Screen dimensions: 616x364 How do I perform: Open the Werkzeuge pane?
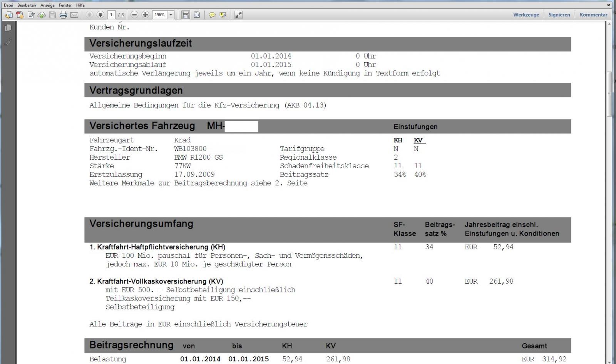(x=526, y=15)
